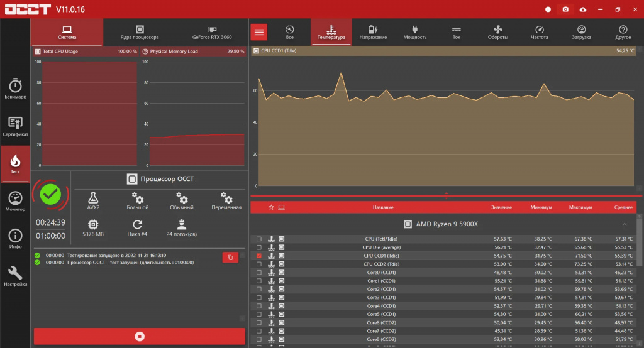
Task: Open the Мощность power tab
Action: point(415,32)
